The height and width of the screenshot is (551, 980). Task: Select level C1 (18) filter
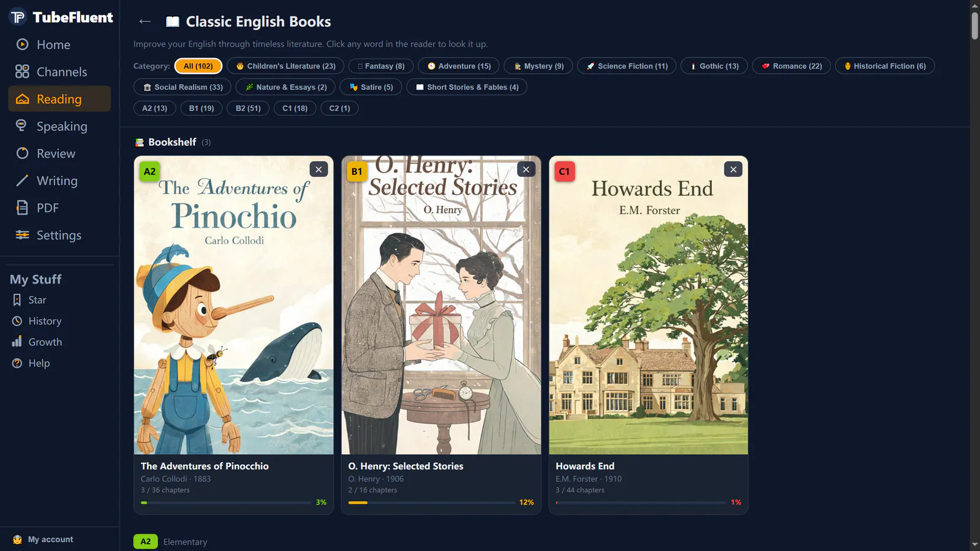click(x=295, y=108)
